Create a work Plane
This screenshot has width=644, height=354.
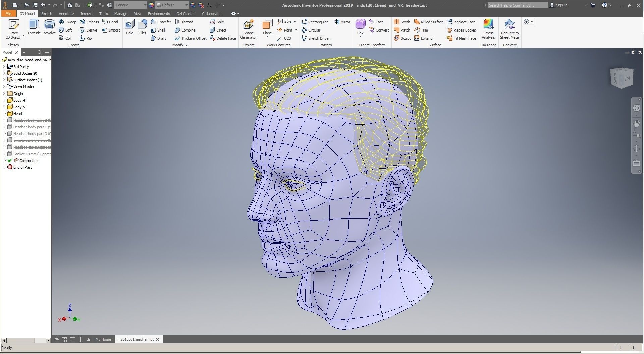point(267,27)
